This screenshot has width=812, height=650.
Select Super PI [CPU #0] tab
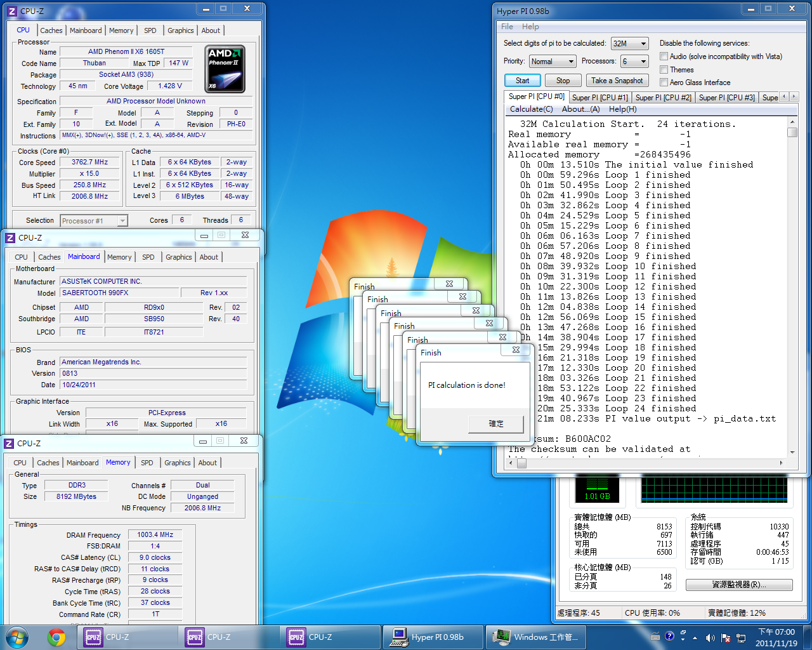point(536,96)
